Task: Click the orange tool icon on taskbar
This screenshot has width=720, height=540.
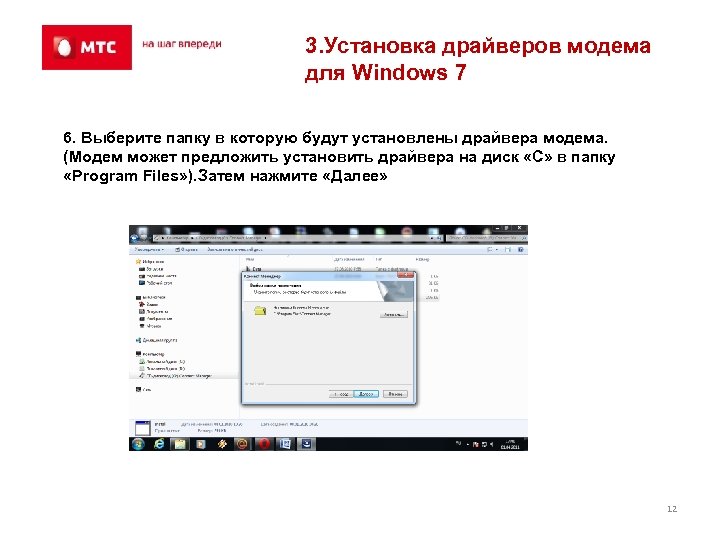Action: (x=222, y=444)
